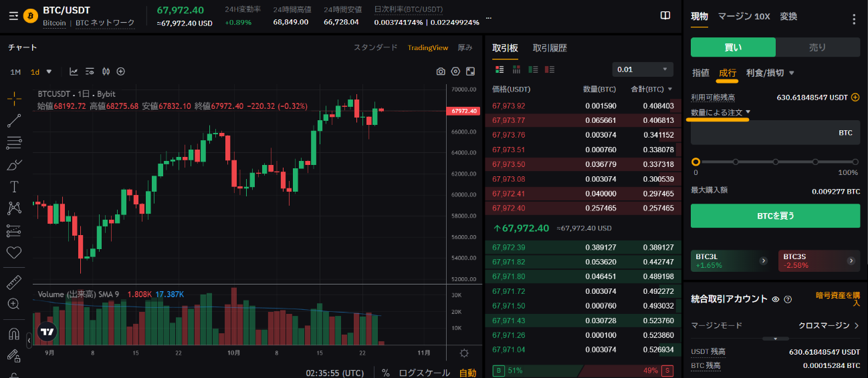Open the Spot (現物) tab

coord(699,16)
